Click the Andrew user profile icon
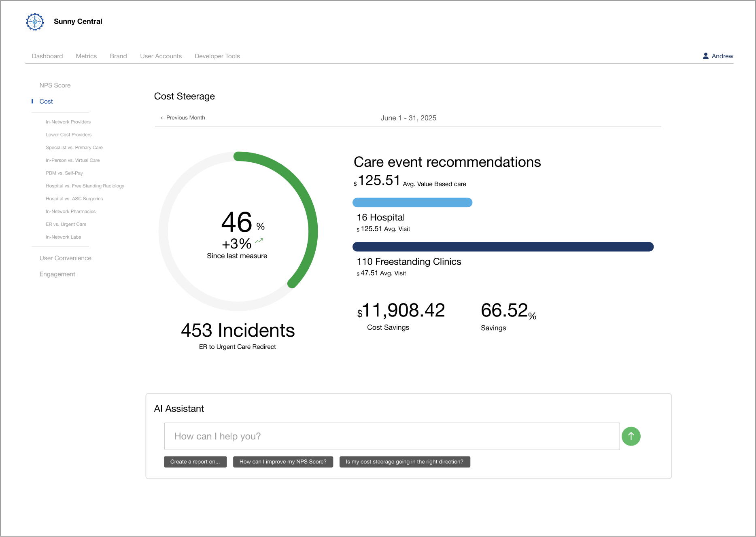 click(x=705, y=56)
